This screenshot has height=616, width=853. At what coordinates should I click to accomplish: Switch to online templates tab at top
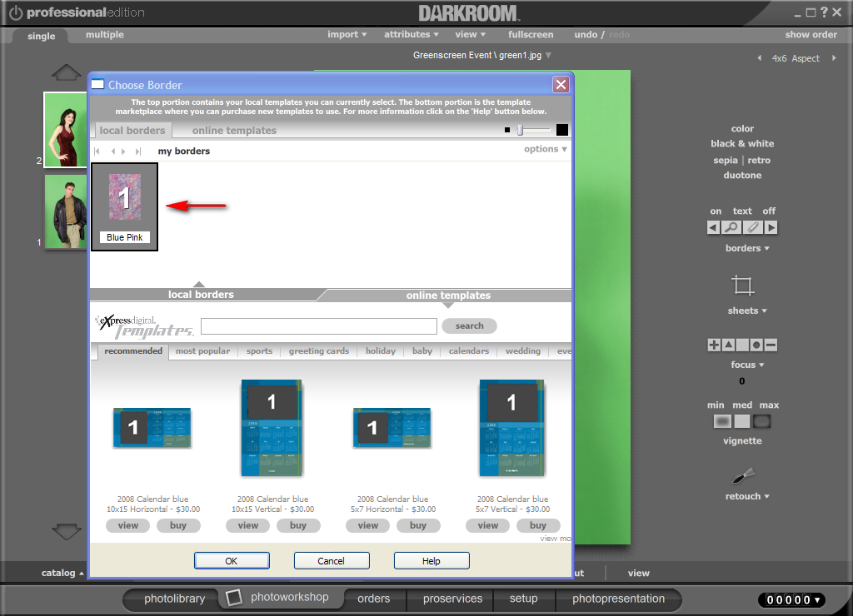[x=234, y=131]
